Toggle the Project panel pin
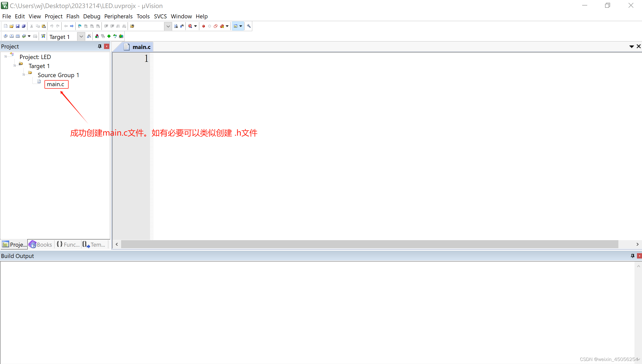The width and height of the screenshot is (642, 364). pyautogui.click(x=100, y=46)
